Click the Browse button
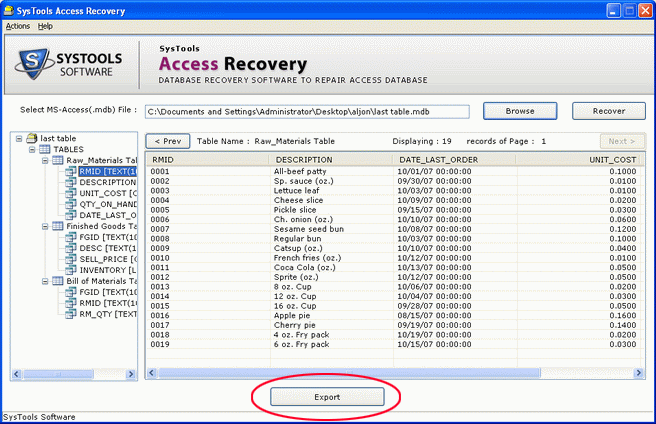656x424 pixels. point(520,111)
